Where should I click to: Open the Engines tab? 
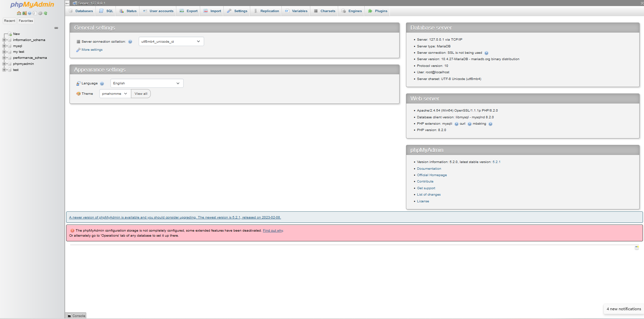(352, 11)
